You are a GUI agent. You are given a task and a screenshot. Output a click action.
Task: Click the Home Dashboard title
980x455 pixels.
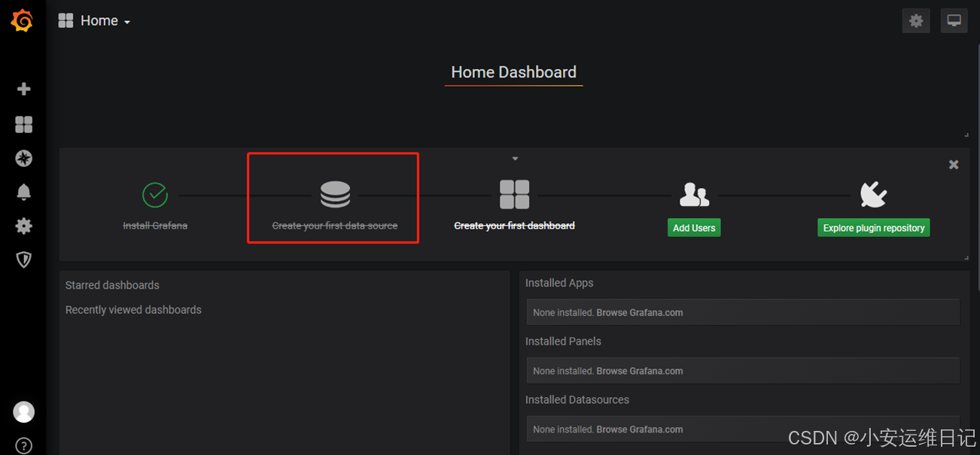pyautogui.click(x=514, y=72)
